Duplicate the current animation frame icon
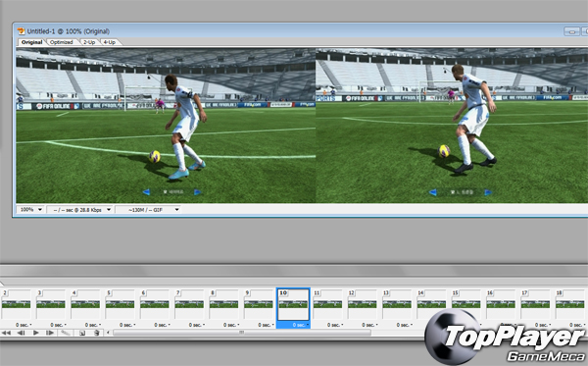Viewport: 588px width, 366px height. pos(82,333)
